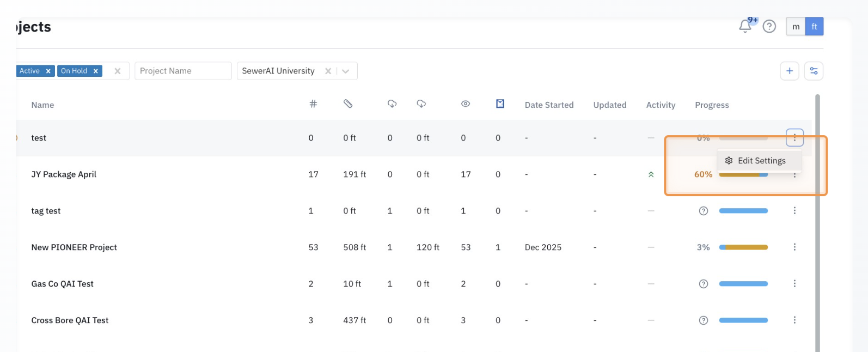Open more options for New PIONEER Project
The image size is (868, 352).
click(x=794, y=247)
